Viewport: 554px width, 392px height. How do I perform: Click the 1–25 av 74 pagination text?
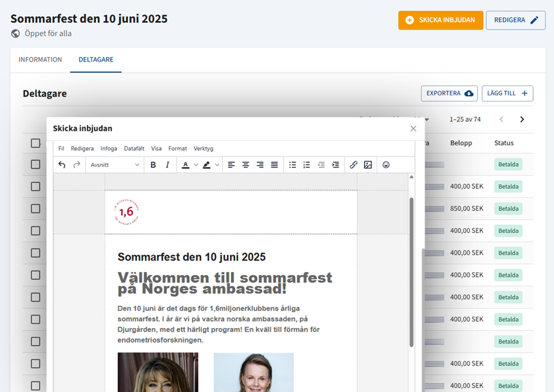pyautogui.click(x=465, y=119)
